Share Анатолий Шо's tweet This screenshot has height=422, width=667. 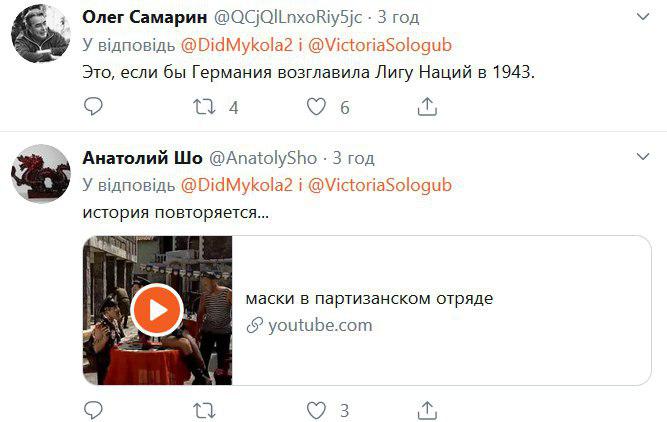427,410
